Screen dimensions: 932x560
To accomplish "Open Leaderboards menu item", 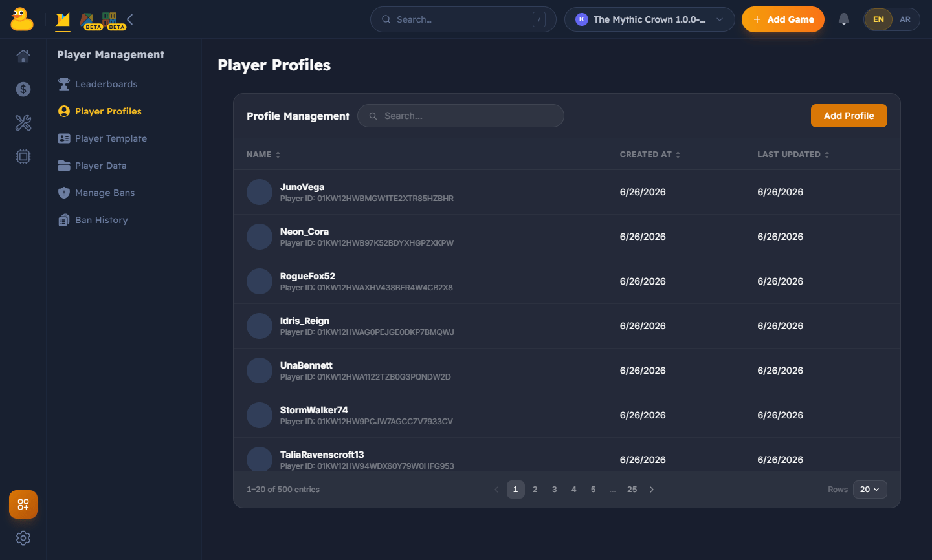I will coord(106,84).
